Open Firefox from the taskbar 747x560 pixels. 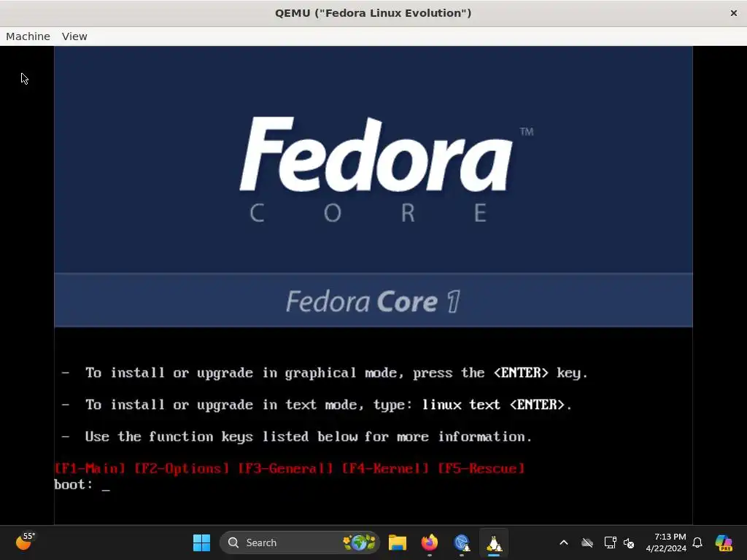tap(429, 542)
